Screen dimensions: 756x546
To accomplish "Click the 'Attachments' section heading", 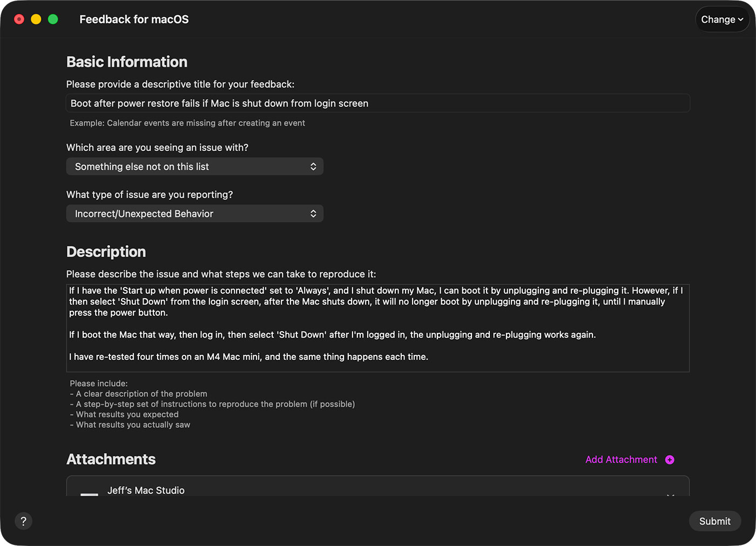I will click(111, 459).
